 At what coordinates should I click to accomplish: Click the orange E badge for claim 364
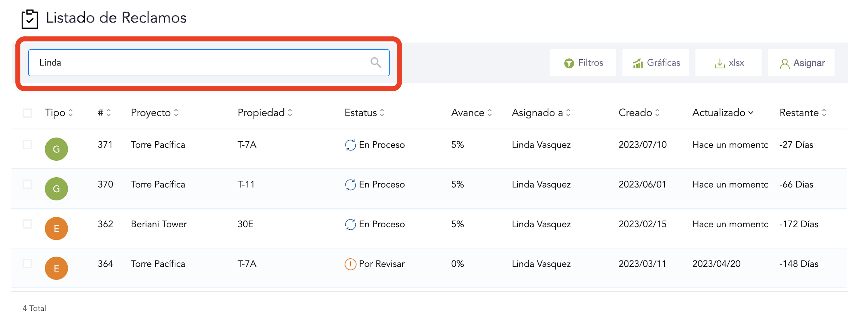click(x=56, y=268)
